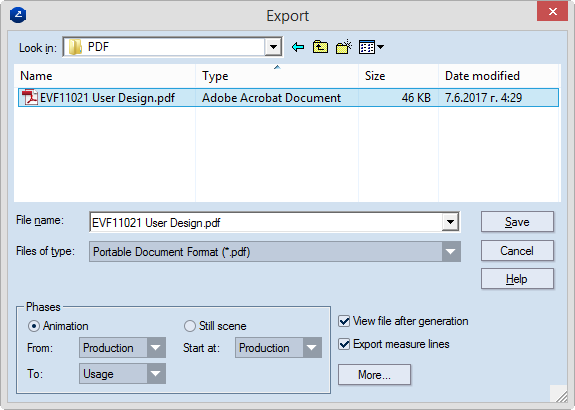575x410 pixels.
Task: Disable Export measure lines checkbox
Action: pyautogui.click(x=344, y=344)
